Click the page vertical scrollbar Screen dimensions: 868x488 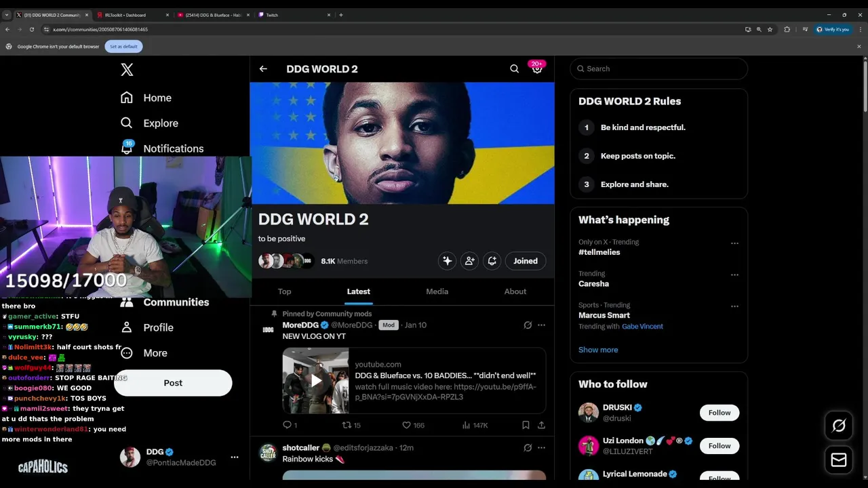[x=865, y=87]
